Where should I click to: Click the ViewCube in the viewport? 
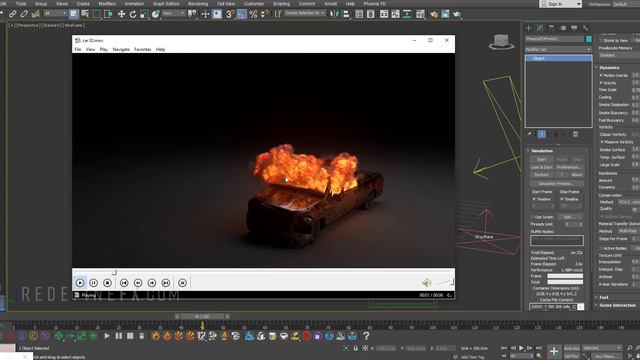pyautogui.click(x=501, y=42)
